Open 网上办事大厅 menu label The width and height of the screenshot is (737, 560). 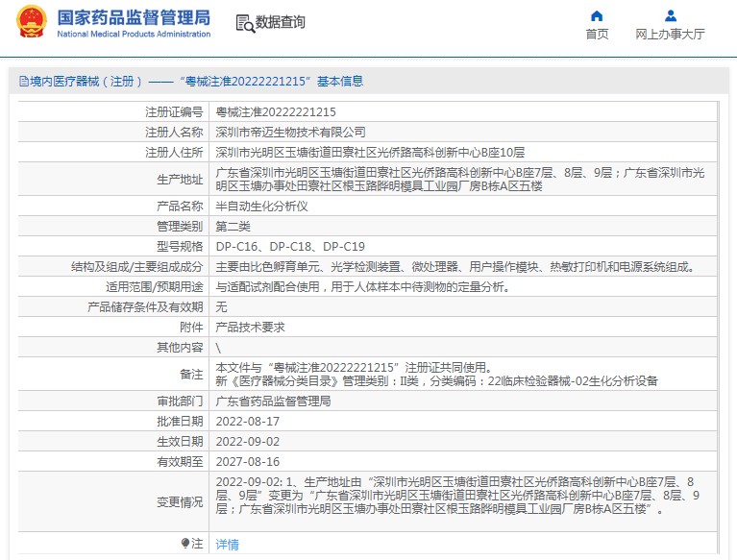click(671, 34)
